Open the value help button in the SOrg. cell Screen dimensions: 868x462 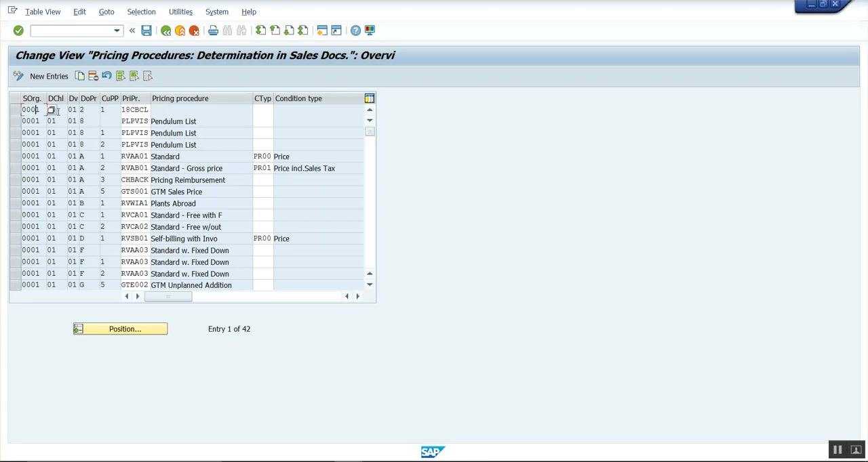point(52,110)
